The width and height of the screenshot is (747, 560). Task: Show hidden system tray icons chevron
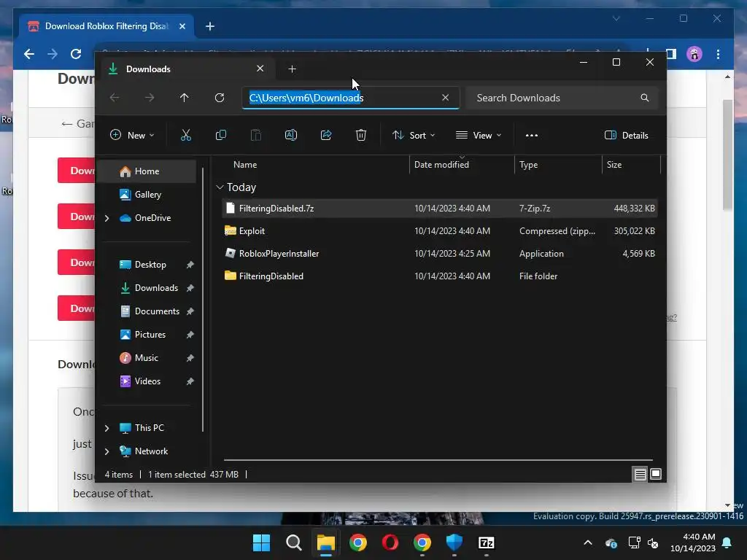click(588, 542)
